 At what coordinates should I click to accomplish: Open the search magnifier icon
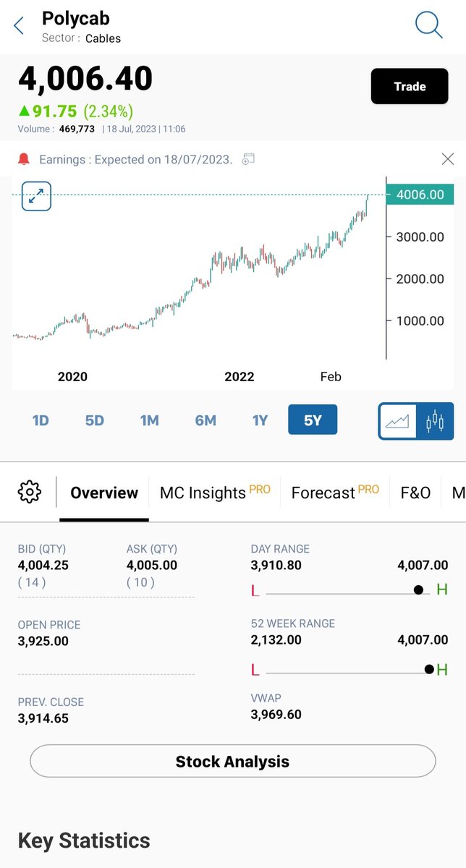pyautogui.click(x=428, y=25)
